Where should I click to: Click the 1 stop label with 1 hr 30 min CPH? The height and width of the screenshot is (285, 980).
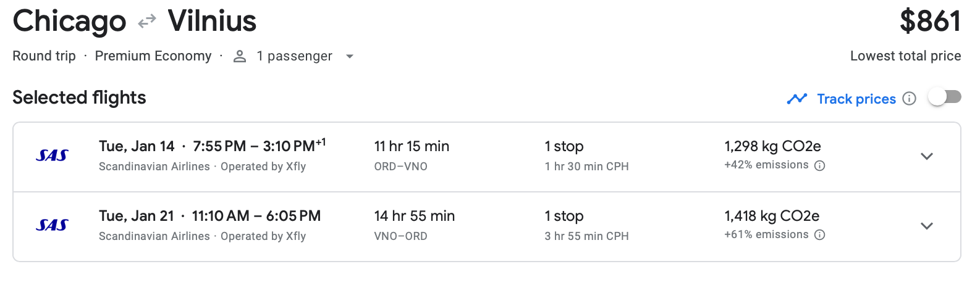564,147
